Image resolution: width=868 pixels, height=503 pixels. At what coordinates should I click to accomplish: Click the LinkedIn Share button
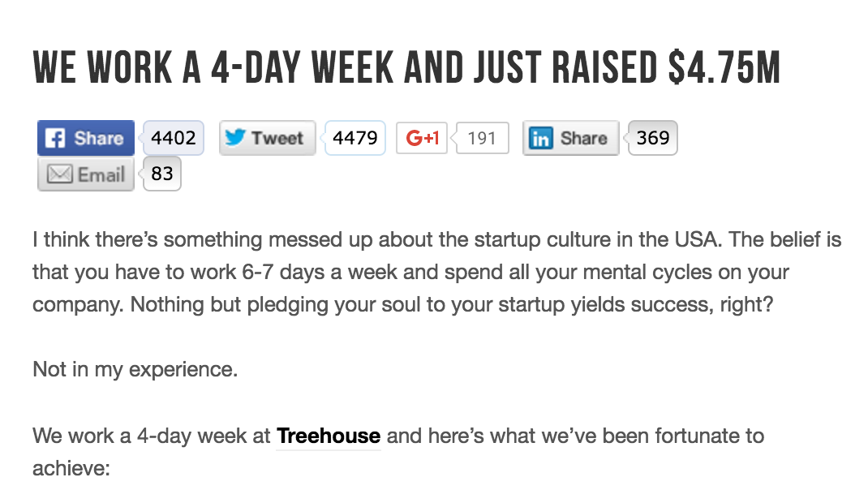(x=571, y=138)
